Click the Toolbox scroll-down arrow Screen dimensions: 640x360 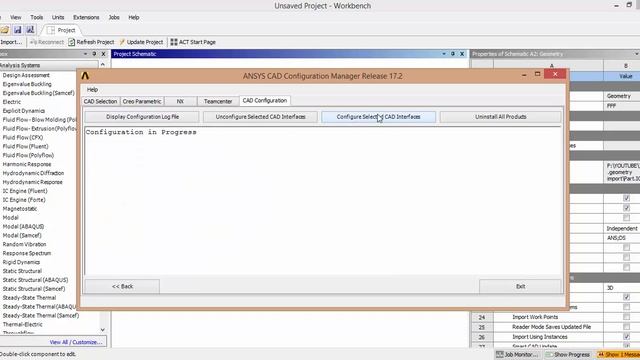tap(103, 330)
